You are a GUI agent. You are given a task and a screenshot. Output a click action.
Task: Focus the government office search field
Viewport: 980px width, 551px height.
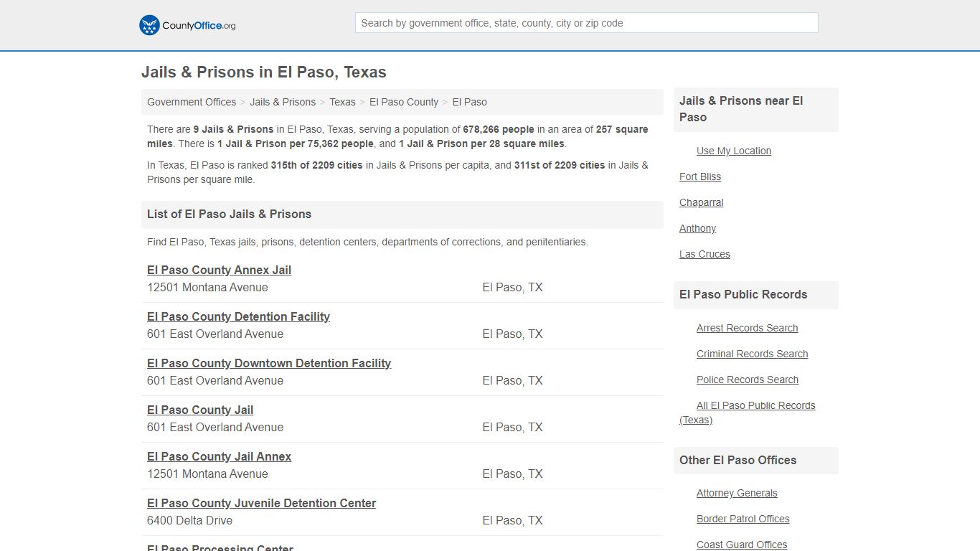point(586,23)
